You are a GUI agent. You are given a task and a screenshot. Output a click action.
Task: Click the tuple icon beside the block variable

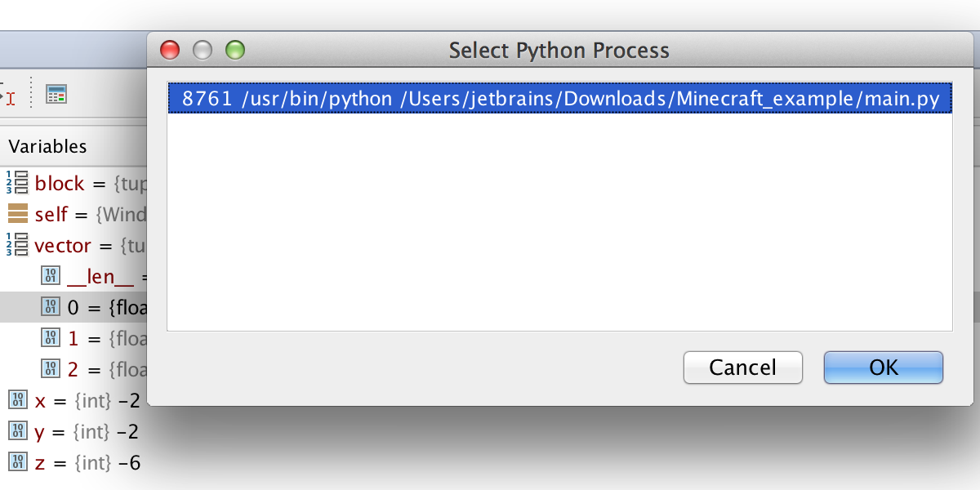pos(16,184)
